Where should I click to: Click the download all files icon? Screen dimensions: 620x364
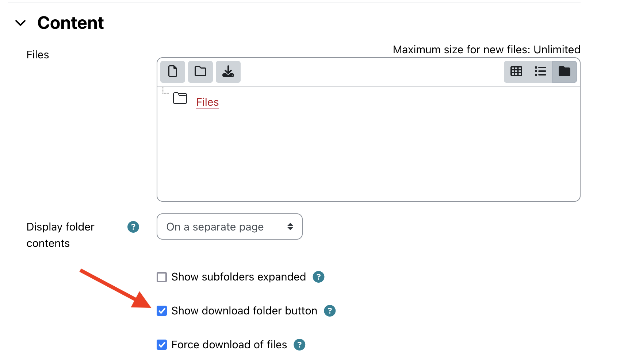point(228,71)
